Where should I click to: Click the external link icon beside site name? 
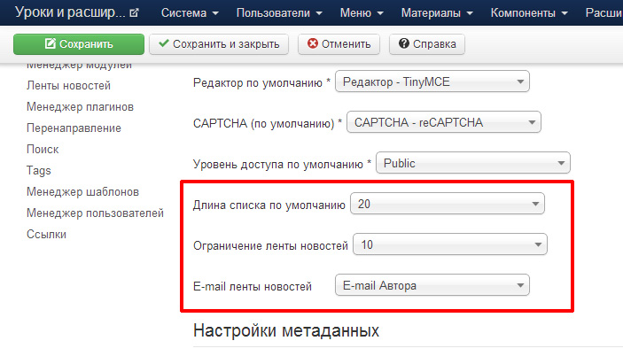click(134, 13)
